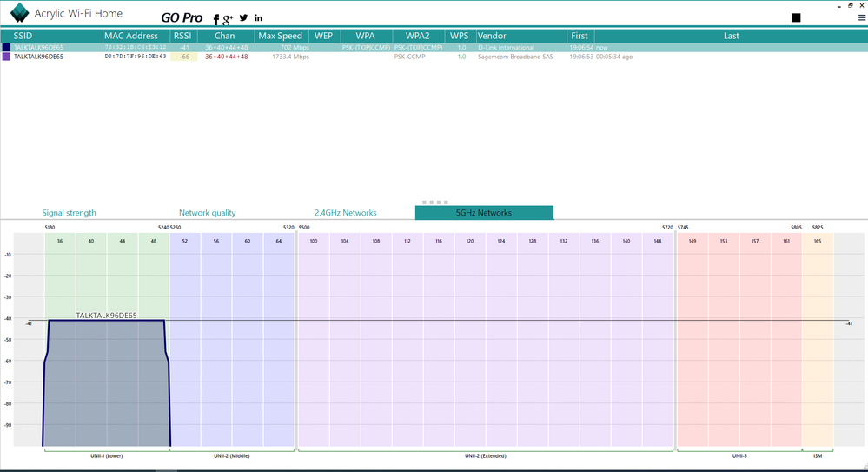Viewport: 868px width, 472px height.
Task: Click the UNII-3 band label
Action: (x=739, y=456)
